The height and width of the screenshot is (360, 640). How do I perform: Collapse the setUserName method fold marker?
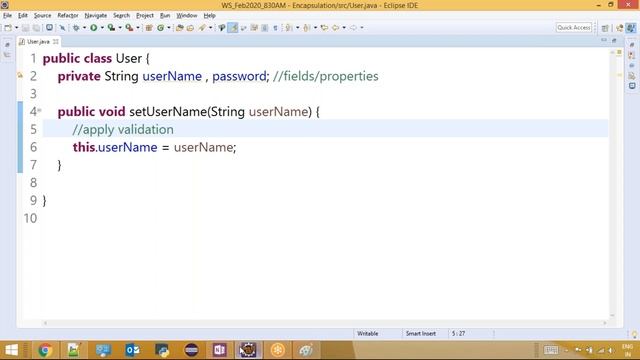click(x=40, y=110)
